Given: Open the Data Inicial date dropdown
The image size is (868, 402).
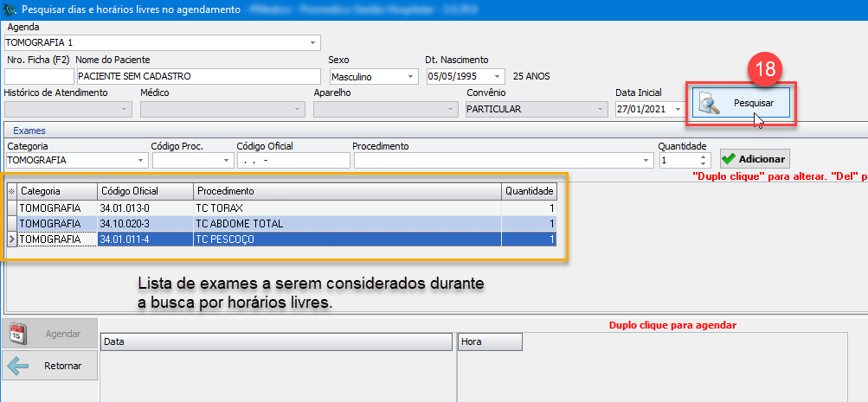Looking at the screenshot, I should [x=678, y=110].
